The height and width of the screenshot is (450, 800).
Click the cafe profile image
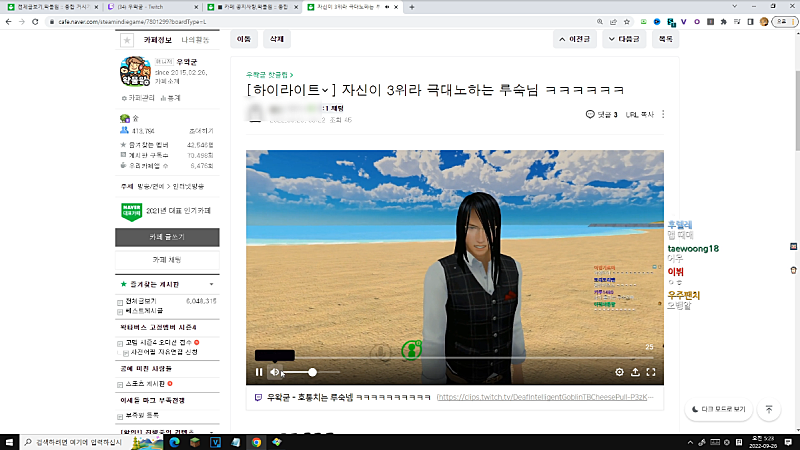[135, 71]
